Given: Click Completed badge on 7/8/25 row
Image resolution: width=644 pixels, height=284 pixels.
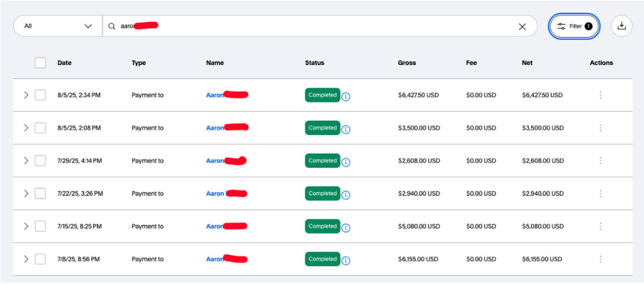Looking at the screenshot, I should click(322, 259).
